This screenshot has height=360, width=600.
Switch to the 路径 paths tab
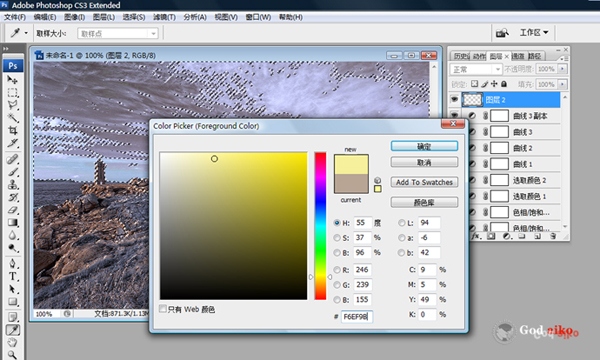click(x=535, y=56)
